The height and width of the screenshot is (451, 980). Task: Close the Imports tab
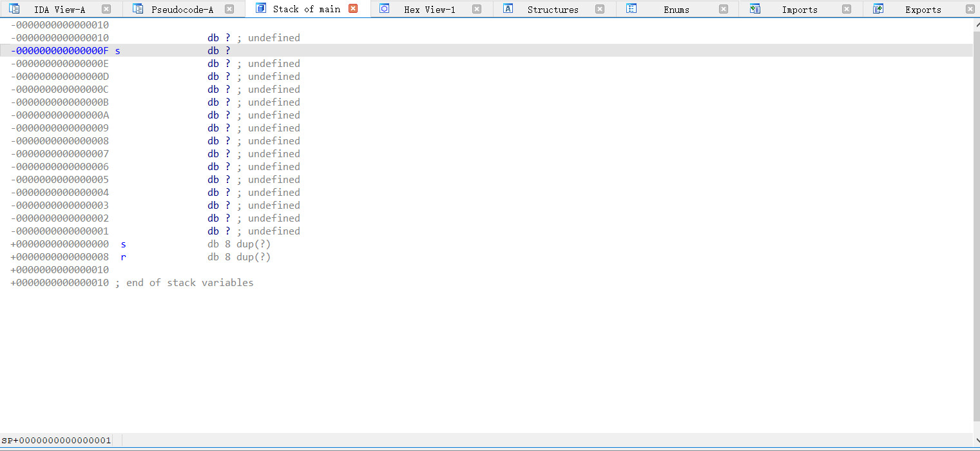click(x=847, y=9)
